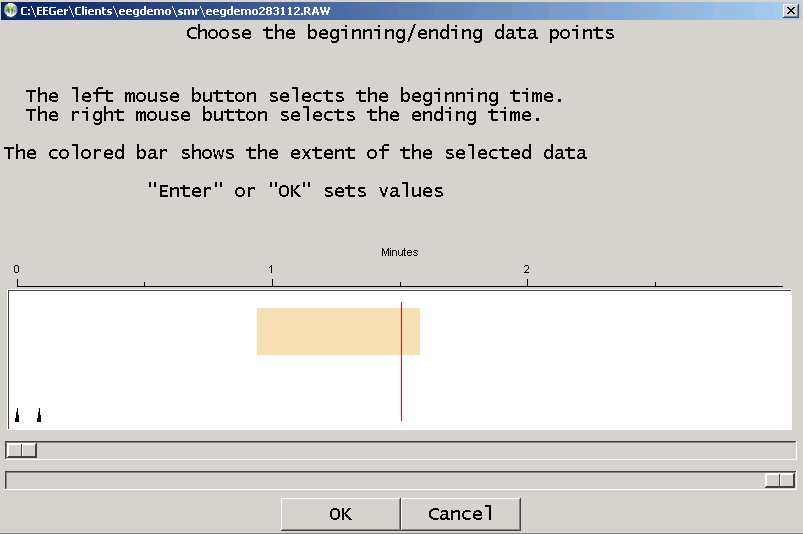
Task: Select the second black marker in timeline
Action: click(x=39, y=415)
